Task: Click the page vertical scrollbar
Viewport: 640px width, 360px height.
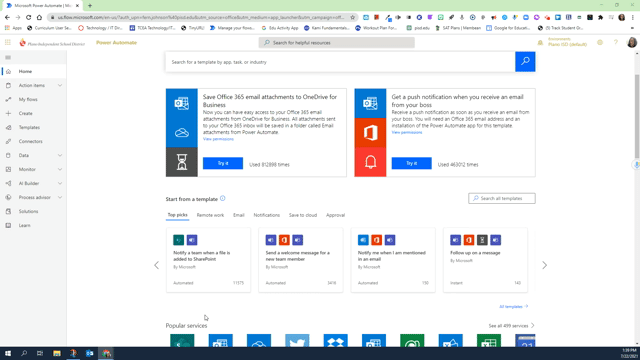Action: point(637,116)
